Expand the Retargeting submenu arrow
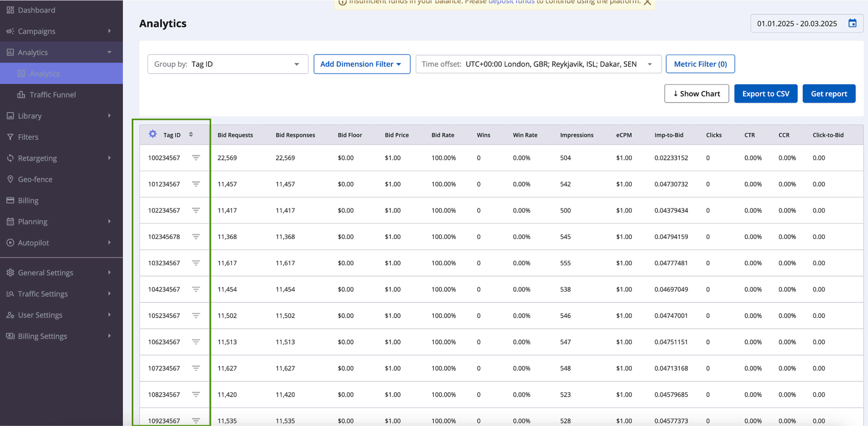 [110, 158]
